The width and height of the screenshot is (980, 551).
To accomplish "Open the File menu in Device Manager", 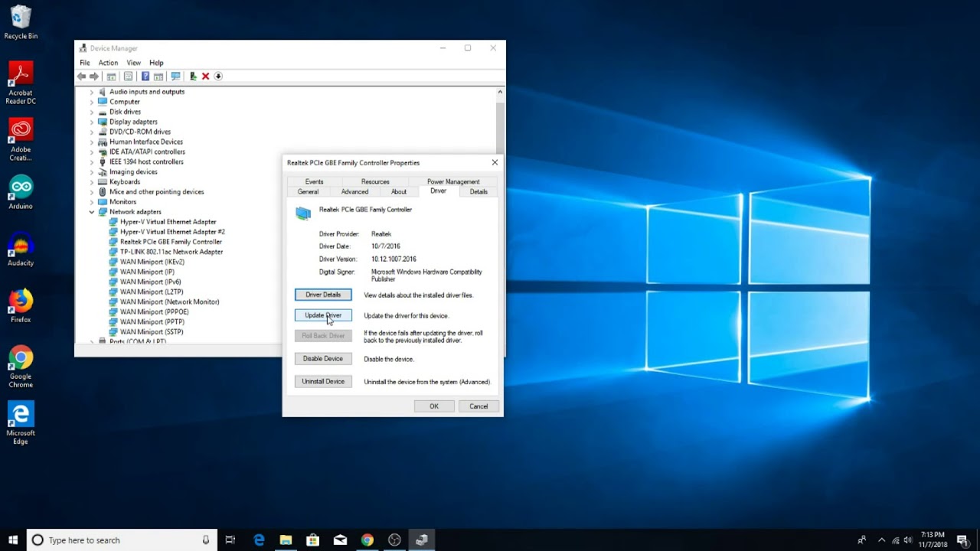I will click(85, 63).
